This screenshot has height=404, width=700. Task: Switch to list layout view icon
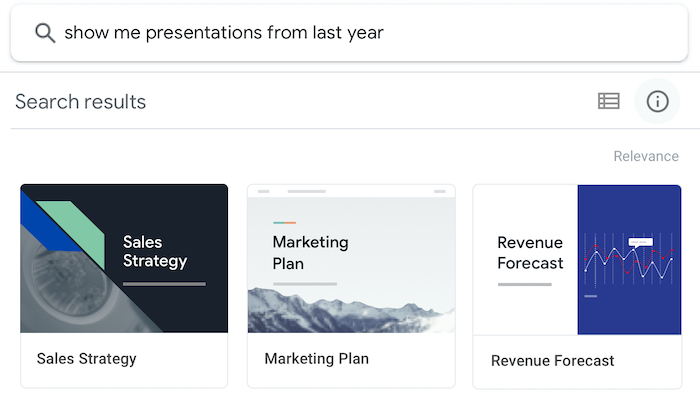click(609, 101)
